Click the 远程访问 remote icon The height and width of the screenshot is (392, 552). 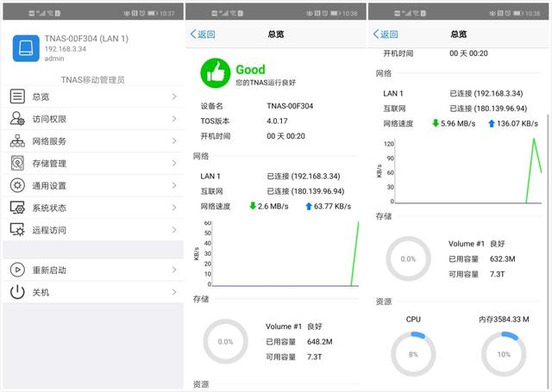pos(17,230)
